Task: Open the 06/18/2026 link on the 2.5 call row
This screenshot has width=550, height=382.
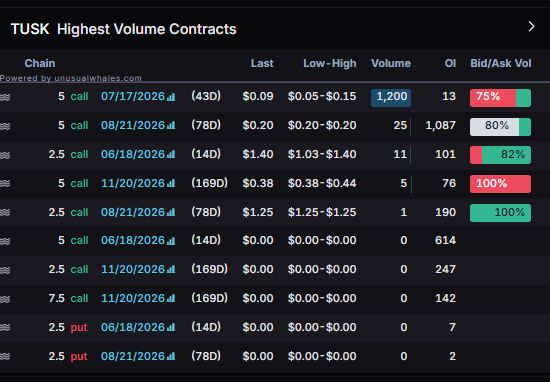Action: click(x=133, y=154)
